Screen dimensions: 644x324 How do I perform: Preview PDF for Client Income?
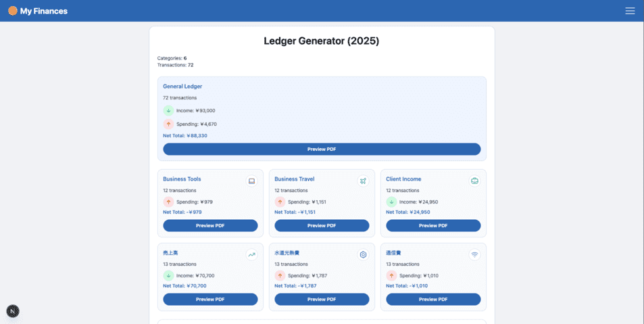point(433,225)
